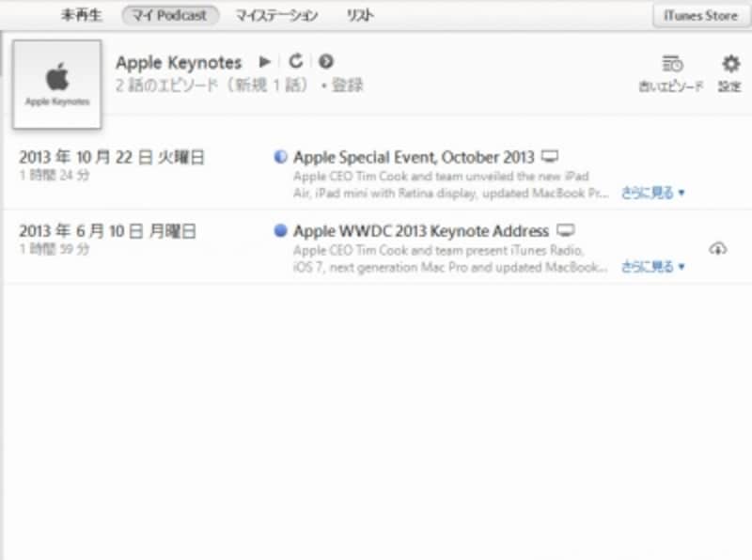
Task: Open the Apple Keynotes artwork thumbnail
Action: tap(57, 85)
